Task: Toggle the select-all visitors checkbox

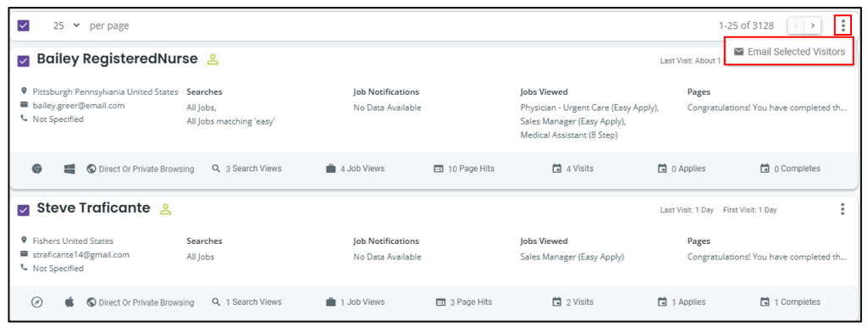Action: [23, 25]
